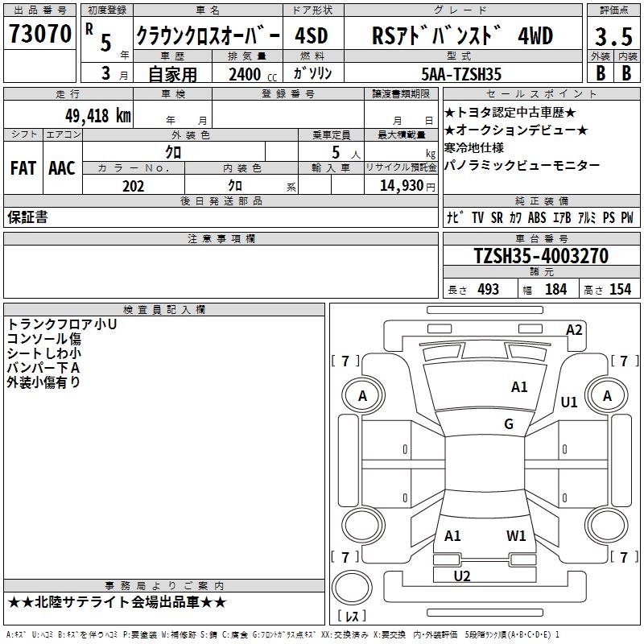Click the equipment code PW
Image resolution: width=644 pixels, height=644 pixels.
coord(627,217)
